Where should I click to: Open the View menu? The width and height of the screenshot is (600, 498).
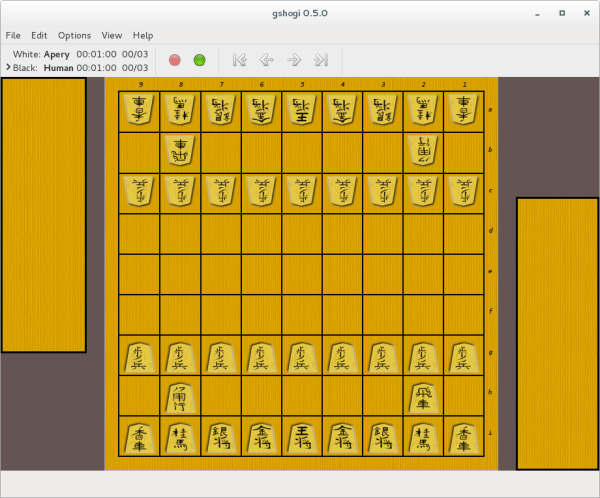tap(112, 35)
